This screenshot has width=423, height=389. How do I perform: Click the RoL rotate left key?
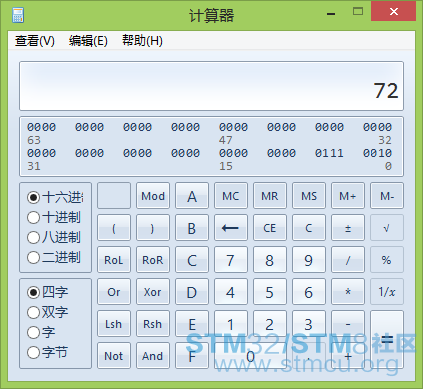pos(114,260)
